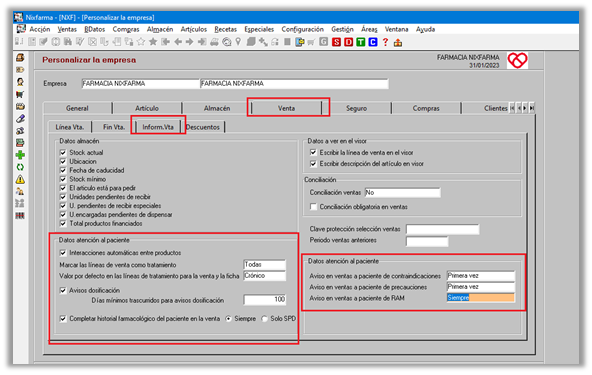Click the shopping basket sidebar icon
This screenshot has height=375, width=592.
pos(20,94)
